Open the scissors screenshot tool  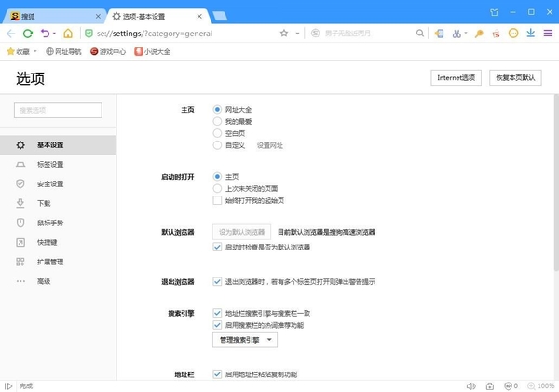(457, 33)
